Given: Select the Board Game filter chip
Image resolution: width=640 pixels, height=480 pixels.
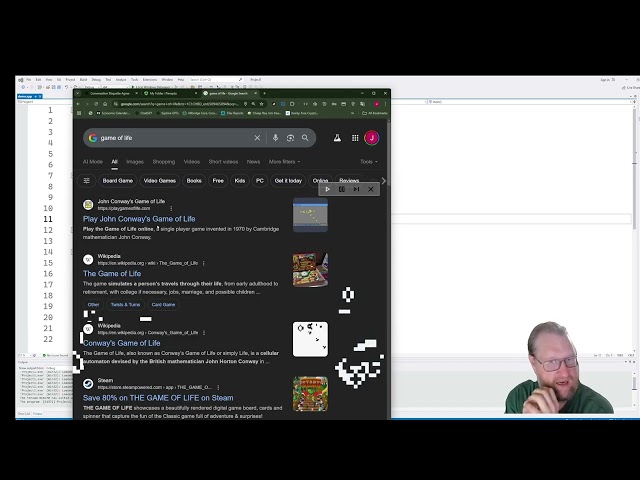Looking at the screenshot, I should [118, 181].
